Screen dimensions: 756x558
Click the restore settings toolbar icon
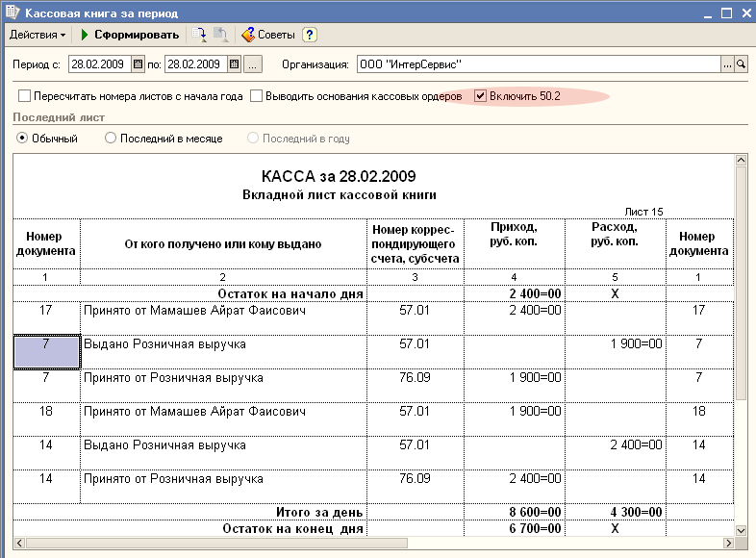[221, 35]
